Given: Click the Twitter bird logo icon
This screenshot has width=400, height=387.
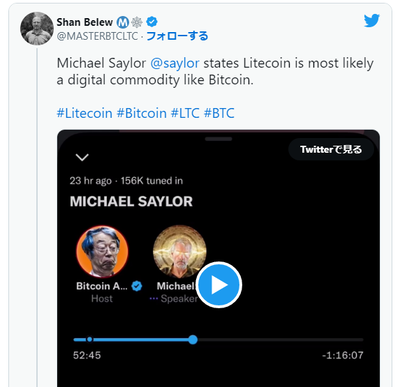Looking at the screenshot, I should tap(372, 21).
